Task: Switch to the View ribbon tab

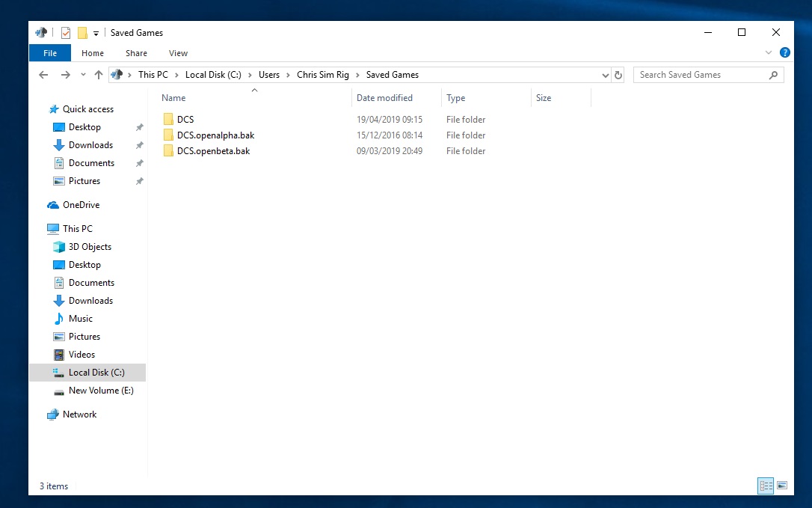Action: pos(178,53)
